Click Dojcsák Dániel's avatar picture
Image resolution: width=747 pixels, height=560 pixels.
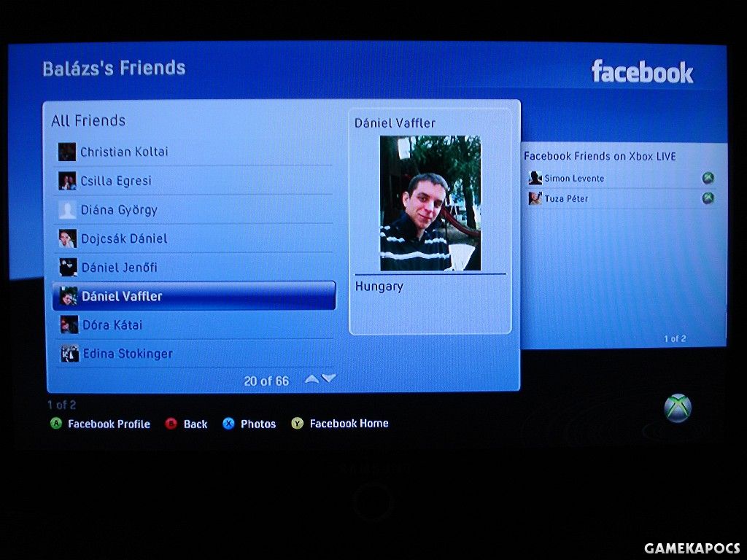click(x=68, y=238)
